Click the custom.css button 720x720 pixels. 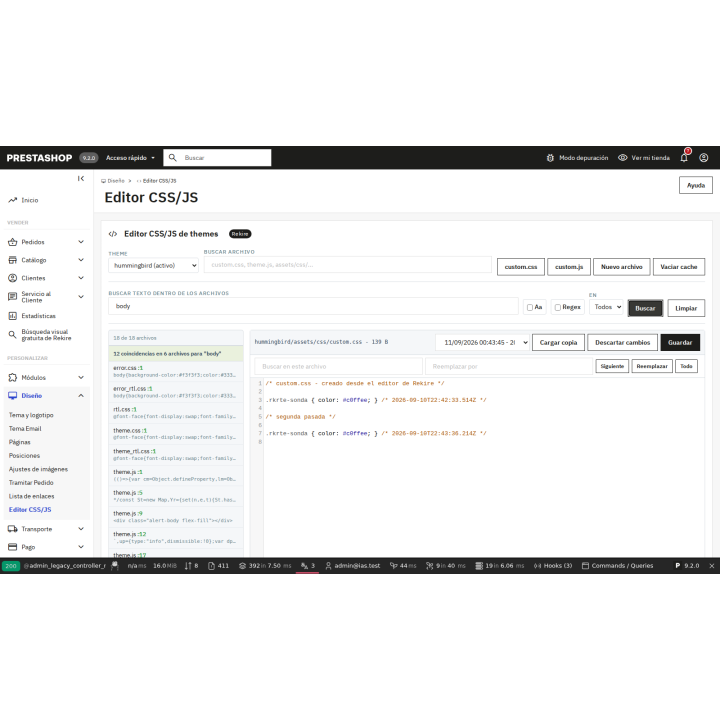(521, 267)
